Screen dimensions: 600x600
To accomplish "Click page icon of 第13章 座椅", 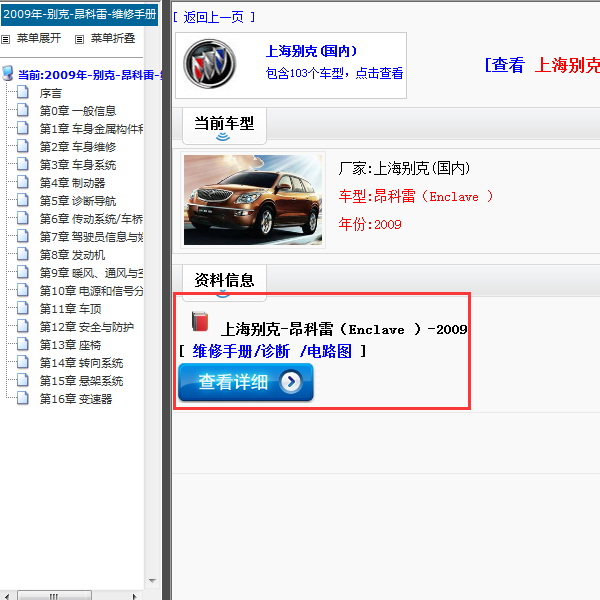I will tap(23, 344).
